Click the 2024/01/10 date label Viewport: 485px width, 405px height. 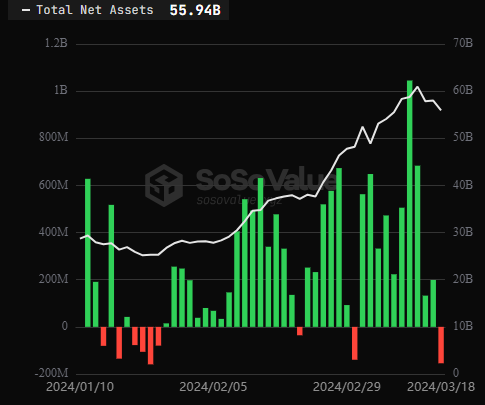click(x=80, y=387)
